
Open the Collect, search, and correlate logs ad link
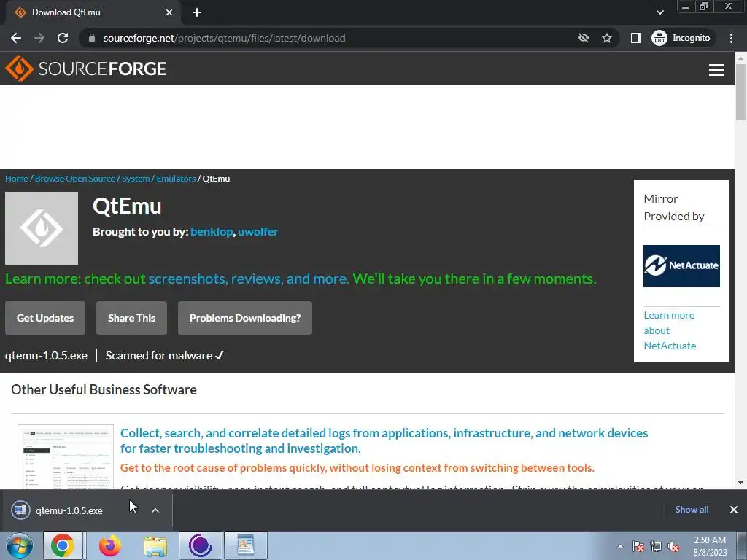(x=384, y=440)
